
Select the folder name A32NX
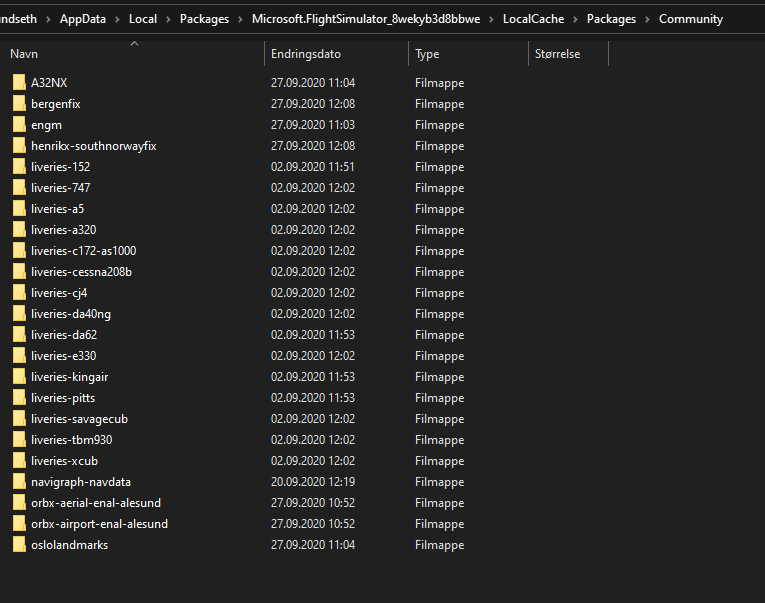point(49,82)
